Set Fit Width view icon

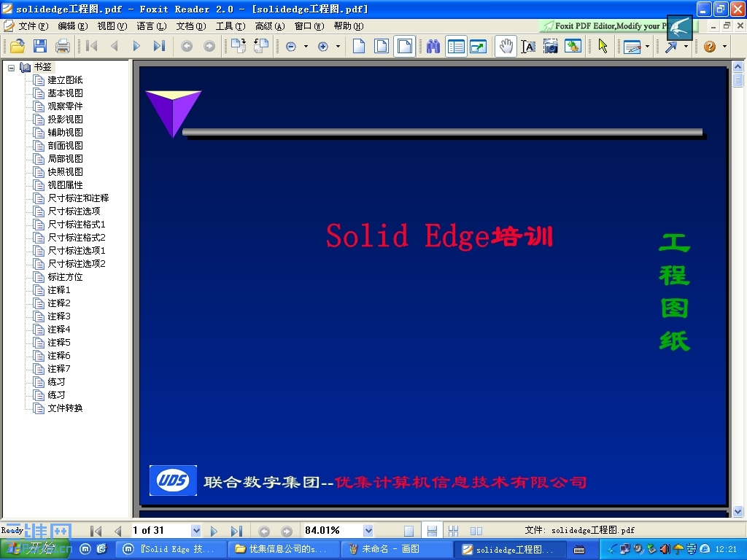pyautogui.click(x=404, y=46)
